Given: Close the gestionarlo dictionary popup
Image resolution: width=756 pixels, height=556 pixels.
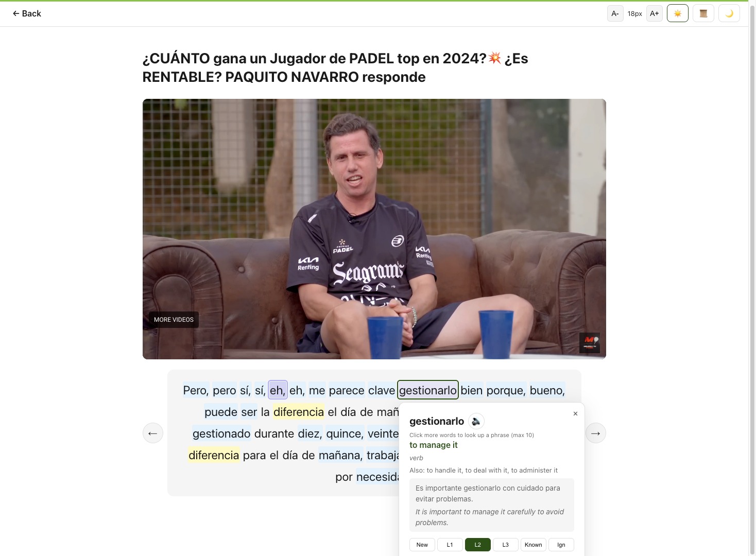Looking at the screenshot, I should click(575, 413).
